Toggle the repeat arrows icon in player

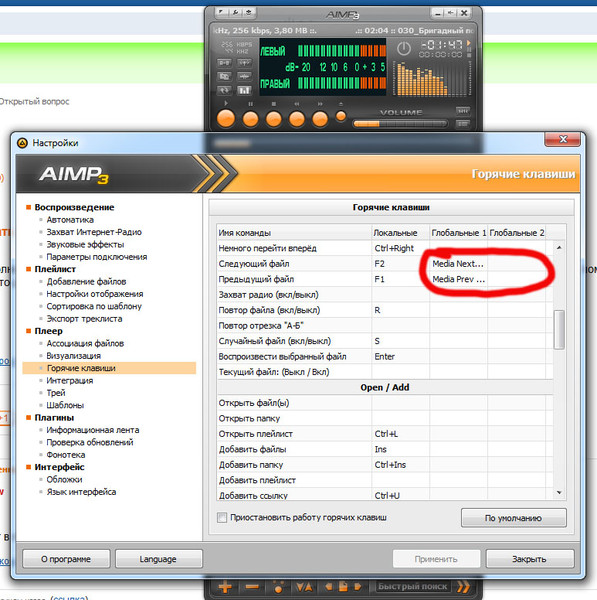pos(224,90)
